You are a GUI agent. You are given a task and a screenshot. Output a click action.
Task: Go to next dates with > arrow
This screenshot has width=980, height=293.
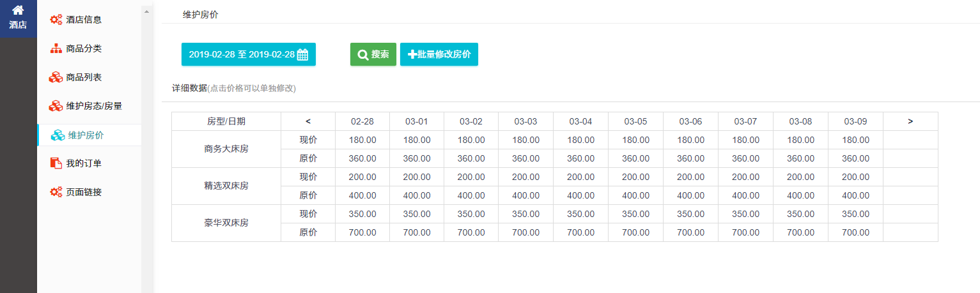pyautogui.click(x=910, y=121)
